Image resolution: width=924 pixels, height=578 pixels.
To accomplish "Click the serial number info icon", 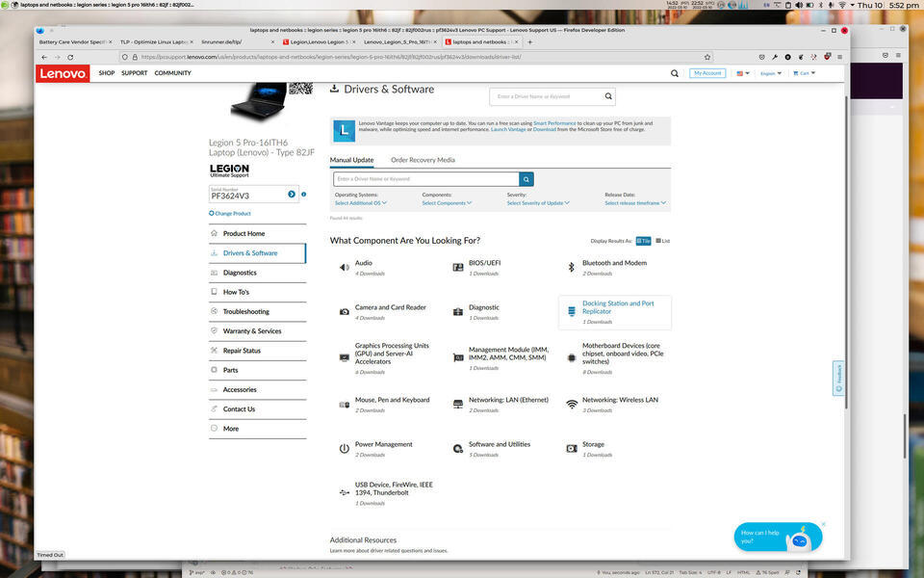I will (x=303, y=194).
